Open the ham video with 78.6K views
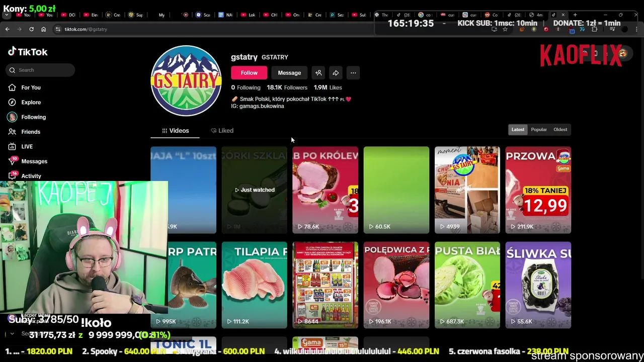 click(325, 190)
